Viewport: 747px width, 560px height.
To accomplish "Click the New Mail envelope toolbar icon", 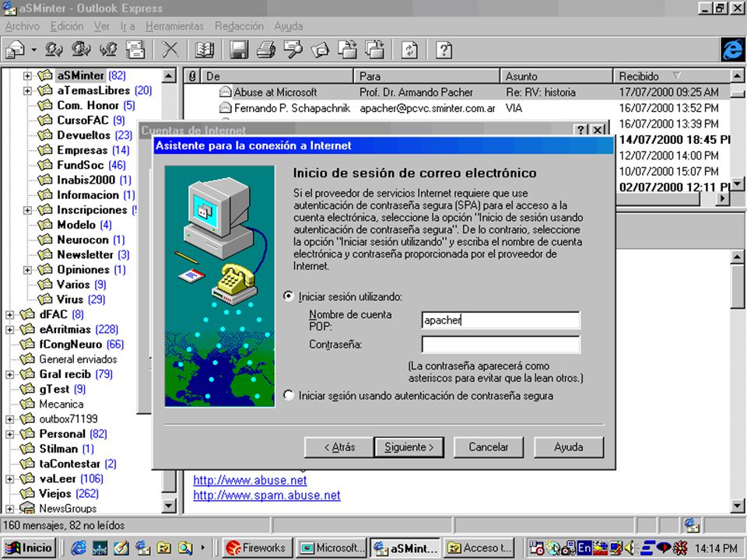I will point(16,50).
